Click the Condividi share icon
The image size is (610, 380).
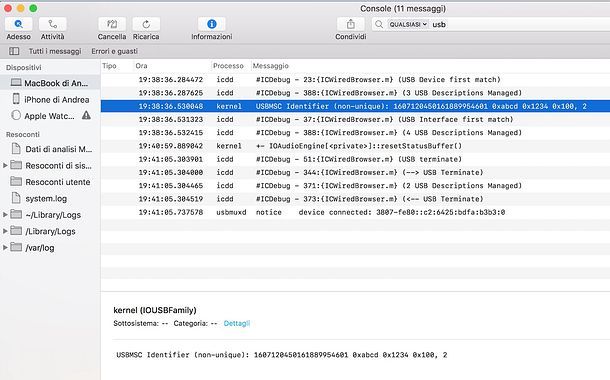pos(351,24)
